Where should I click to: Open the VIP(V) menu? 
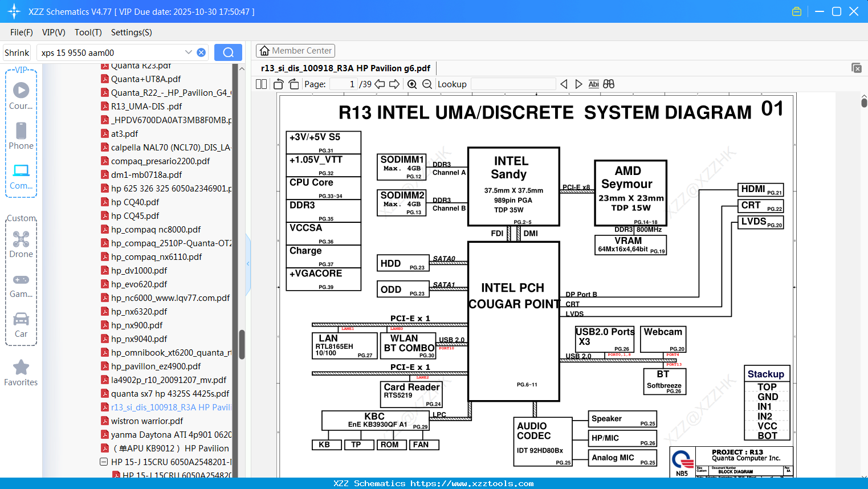click(54, 32)
